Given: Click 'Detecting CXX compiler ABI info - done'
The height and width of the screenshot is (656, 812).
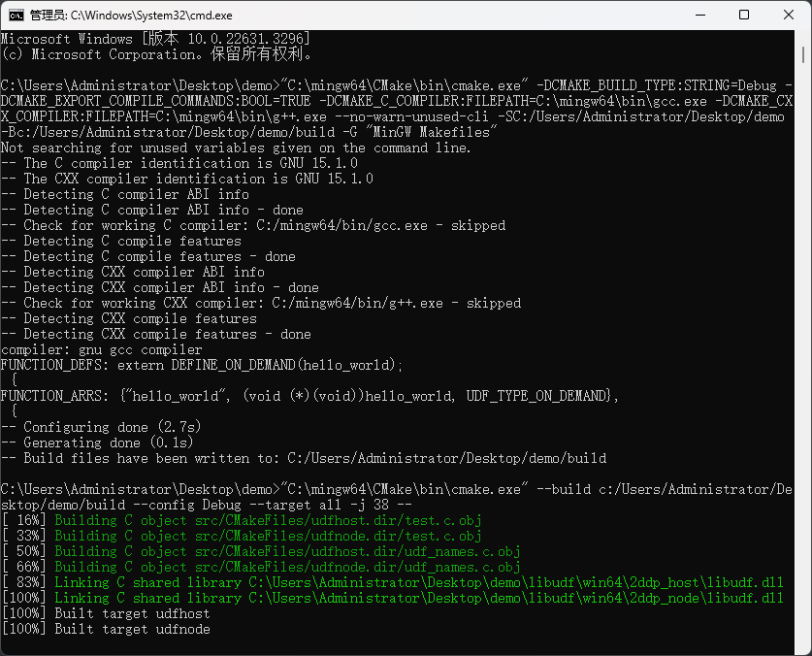Looking at the screenshot, I should coord(160,287).
